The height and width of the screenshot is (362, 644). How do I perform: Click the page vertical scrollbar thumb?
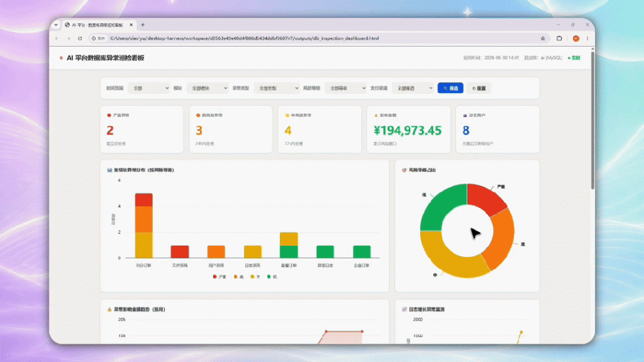(592, 119)
